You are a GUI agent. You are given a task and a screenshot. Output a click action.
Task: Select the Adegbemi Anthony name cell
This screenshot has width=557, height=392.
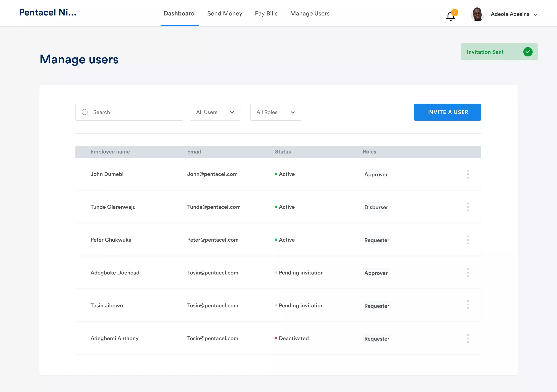pos(114,338)
